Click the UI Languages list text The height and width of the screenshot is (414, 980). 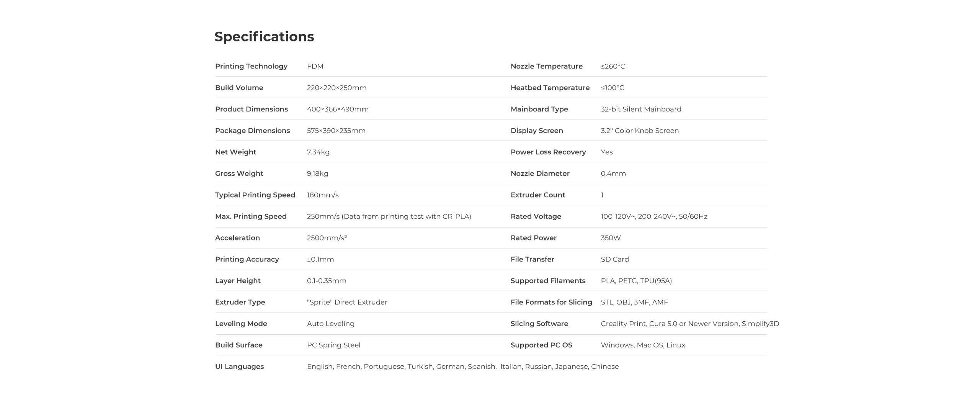coord(462,367)
